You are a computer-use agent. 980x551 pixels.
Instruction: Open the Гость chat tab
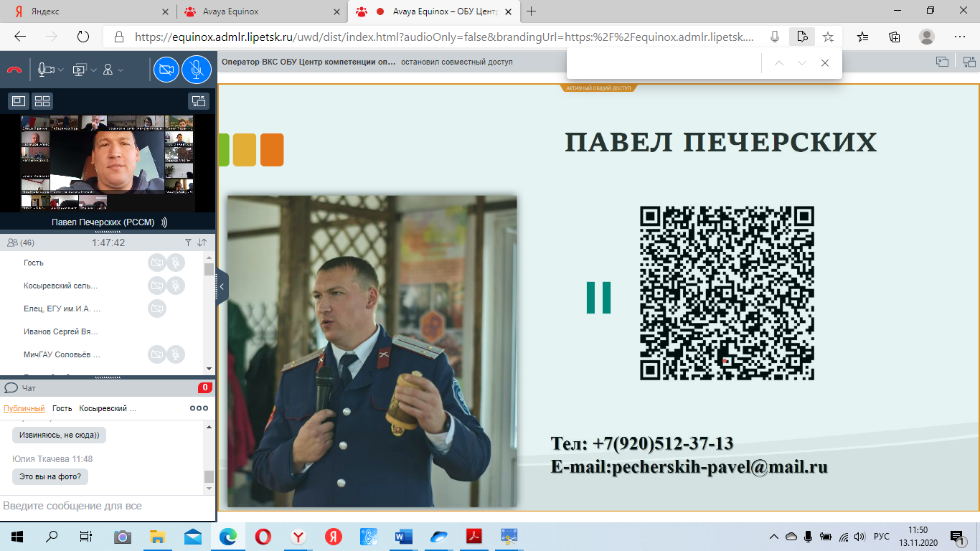pyautogui.click(x=62, y=408)
